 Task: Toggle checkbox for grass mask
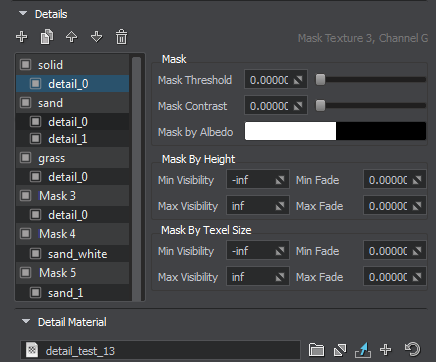26,157
